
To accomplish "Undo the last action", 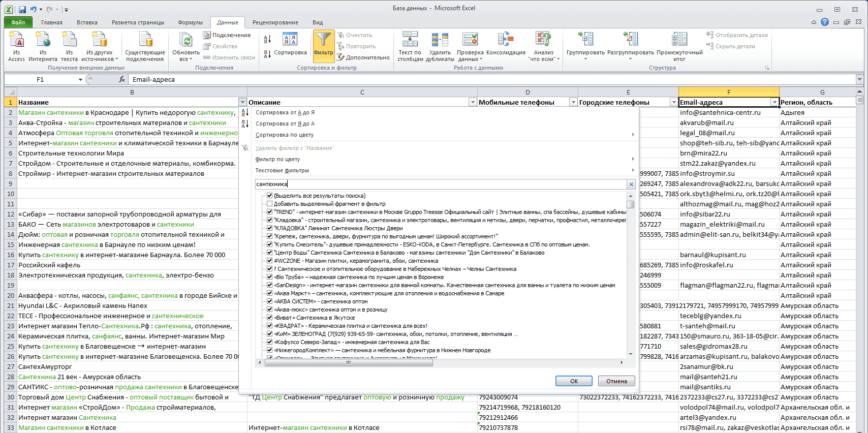I will 33,9.
